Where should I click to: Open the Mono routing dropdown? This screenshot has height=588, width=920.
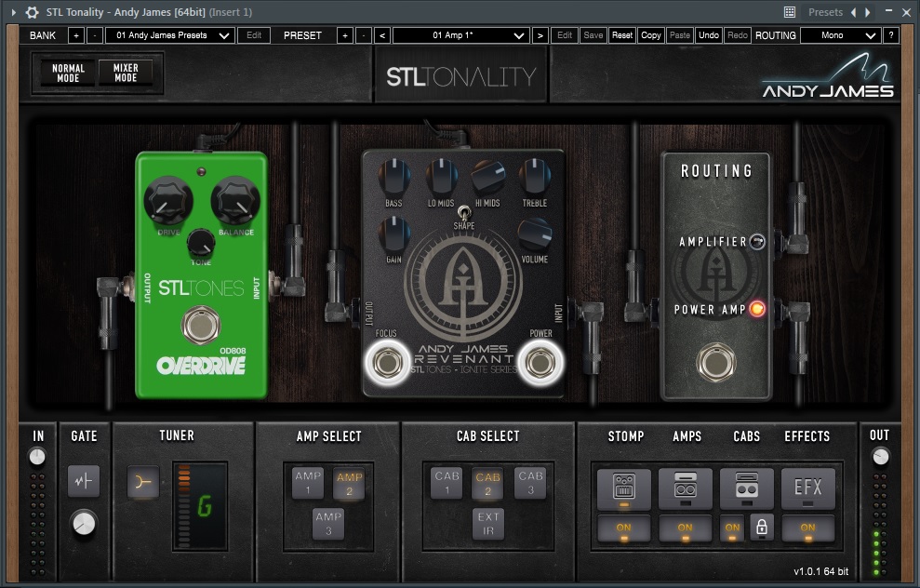coord(840,35)
